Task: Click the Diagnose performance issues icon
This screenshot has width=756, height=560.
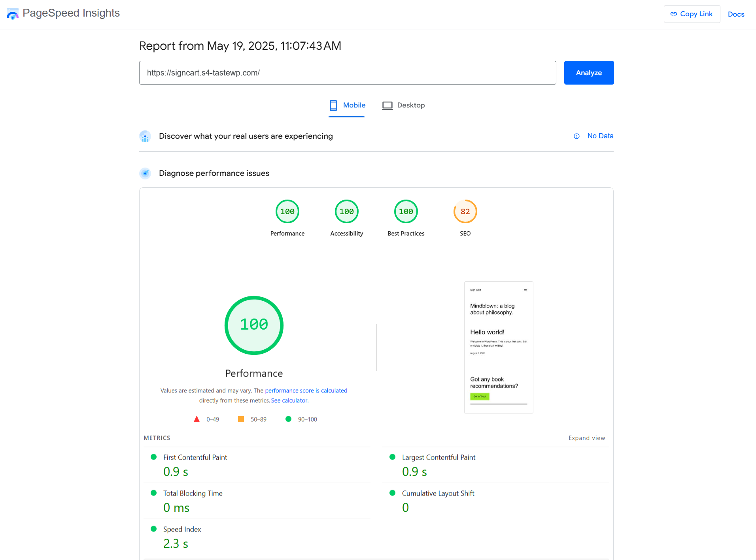Action: coord(145,173)
